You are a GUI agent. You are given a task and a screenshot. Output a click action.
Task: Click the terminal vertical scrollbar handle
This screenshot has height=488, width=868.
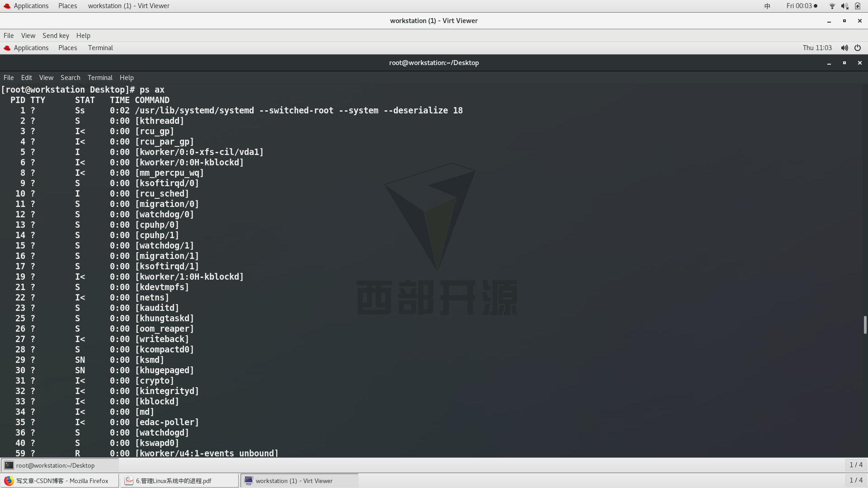865,325
